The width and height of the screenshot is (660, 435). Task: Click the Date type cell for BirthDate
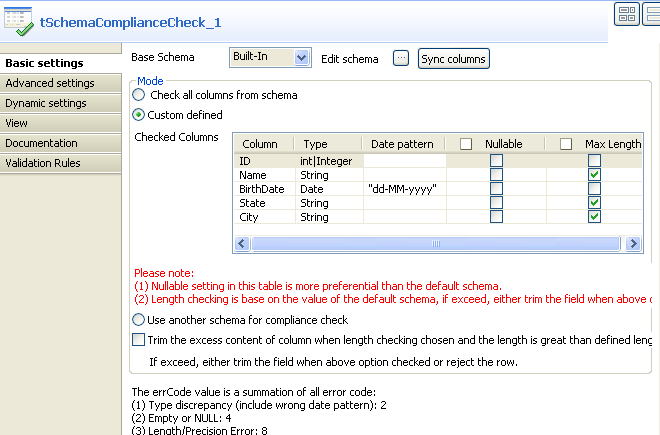point(329,189)
